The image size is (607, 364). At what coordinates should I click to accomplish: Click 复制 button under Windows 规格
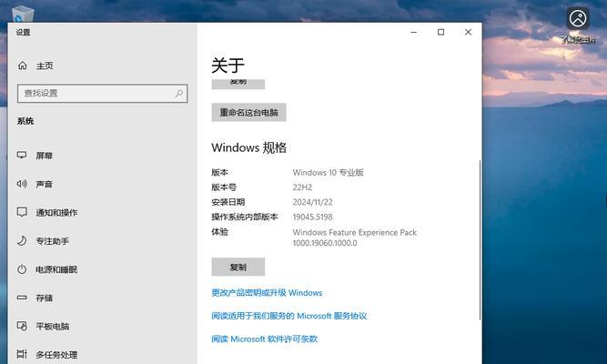coord(238,267)
